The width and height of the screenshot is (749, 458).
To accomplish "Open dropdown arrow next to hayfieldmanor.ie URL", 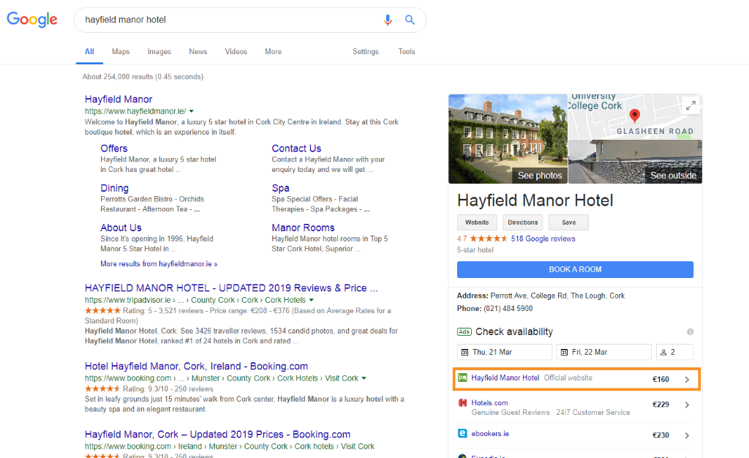I will point(192,111).
